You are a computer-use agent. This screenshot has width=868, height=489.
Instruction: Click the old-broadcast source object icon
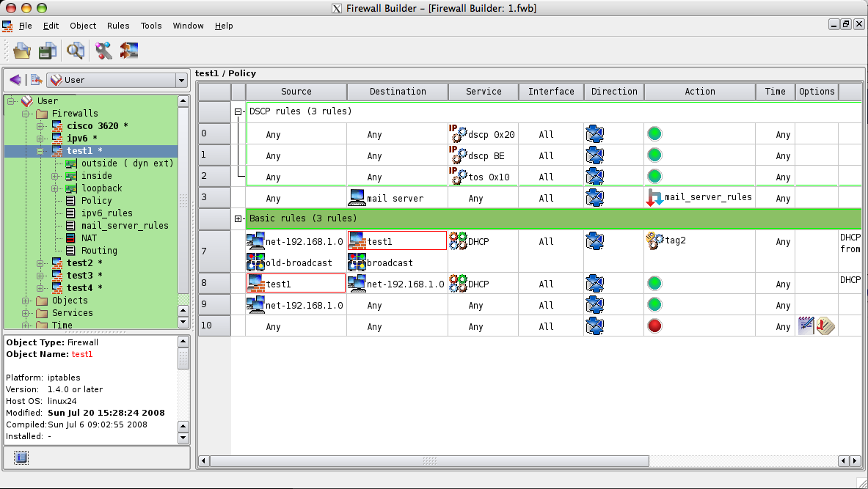(256, 262)
